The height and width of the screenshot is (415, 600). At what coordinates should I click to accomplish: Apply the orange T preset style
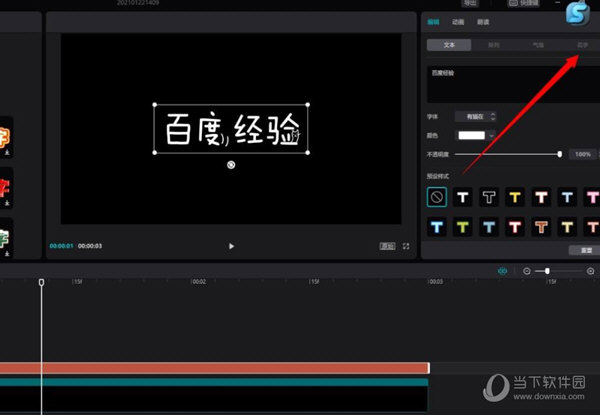[541, 227]
